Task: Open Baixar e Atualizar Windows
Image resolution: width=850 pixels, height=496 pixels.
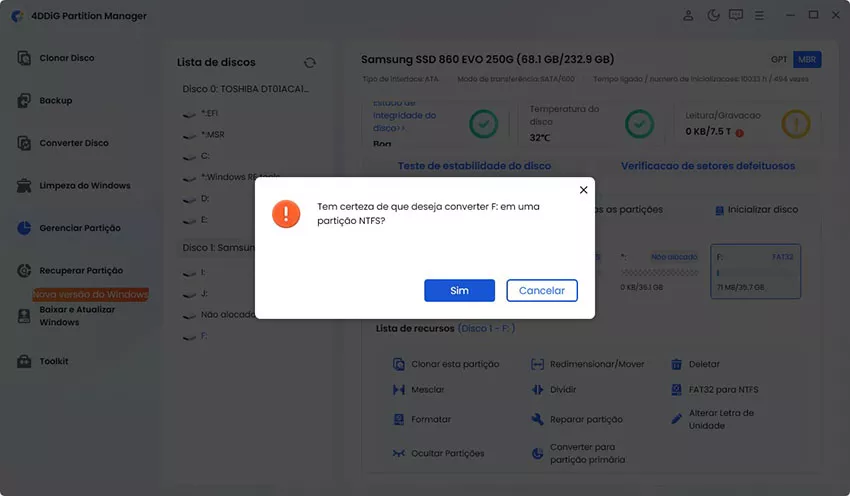Action: coord(77,315)
